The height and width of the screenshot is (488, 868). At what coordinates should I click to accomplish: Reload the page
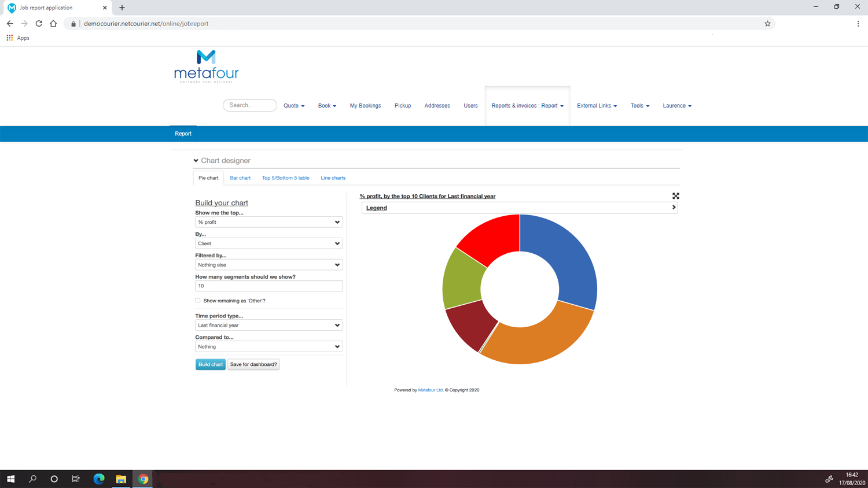39,24
